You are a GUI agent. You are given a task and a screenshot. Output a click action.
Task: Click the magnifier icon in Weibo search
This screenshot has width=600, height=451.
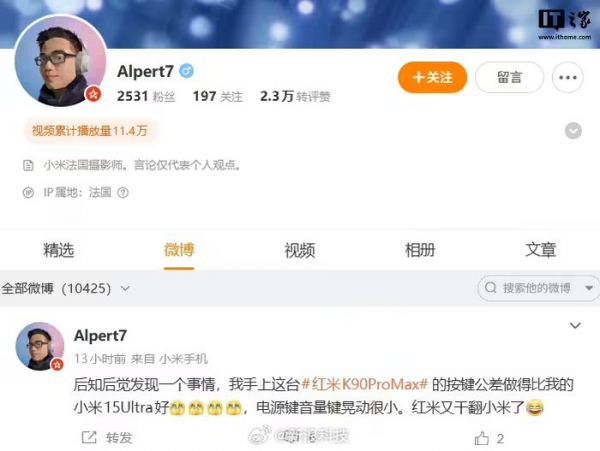point(491,288)
